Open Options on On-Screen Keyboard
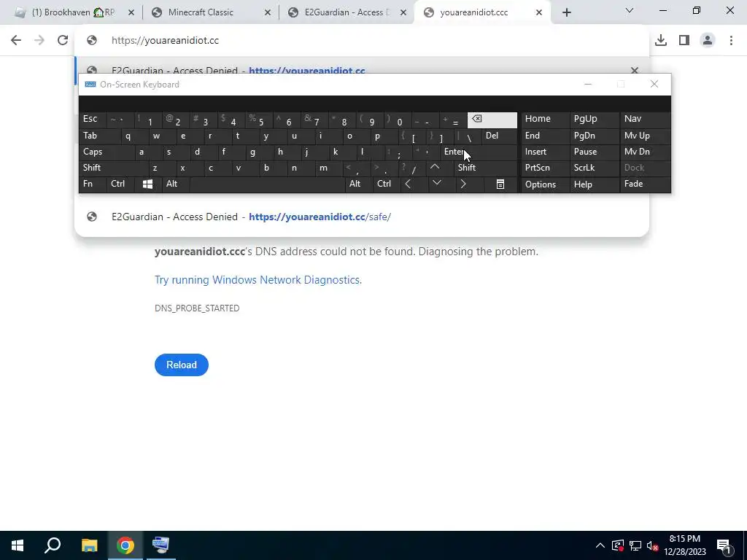 pyautogui.click(x=545, y=184)
